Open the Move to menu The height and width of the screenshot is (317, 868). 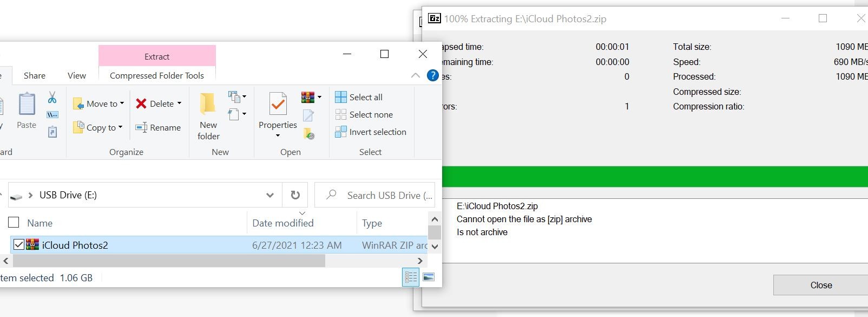(x=98, y=103)
